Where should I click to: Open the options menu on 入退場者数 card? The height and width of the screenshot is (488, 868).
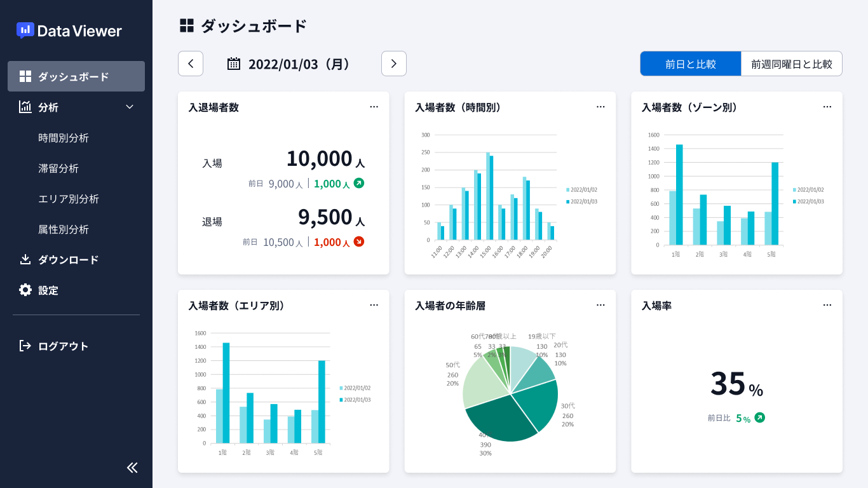tap(374, 107)
